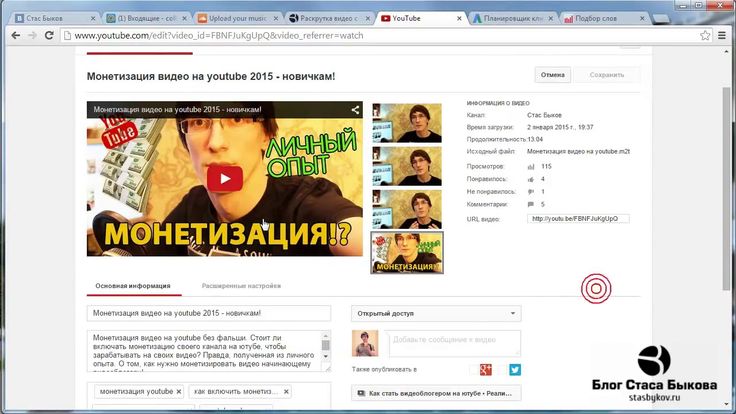This screenshot has width=736, height=414.
Task: Click browser back arrow
Action: 12,36
